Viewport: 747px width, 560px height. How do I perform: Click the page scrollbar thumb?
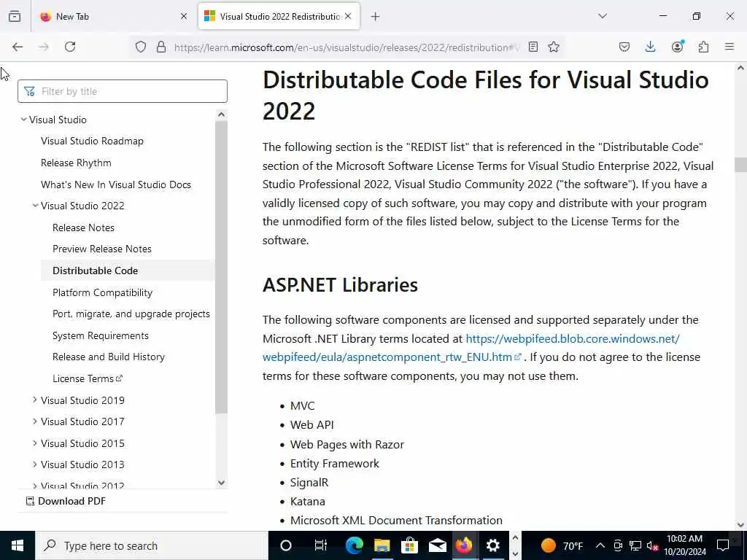[741, 165]
